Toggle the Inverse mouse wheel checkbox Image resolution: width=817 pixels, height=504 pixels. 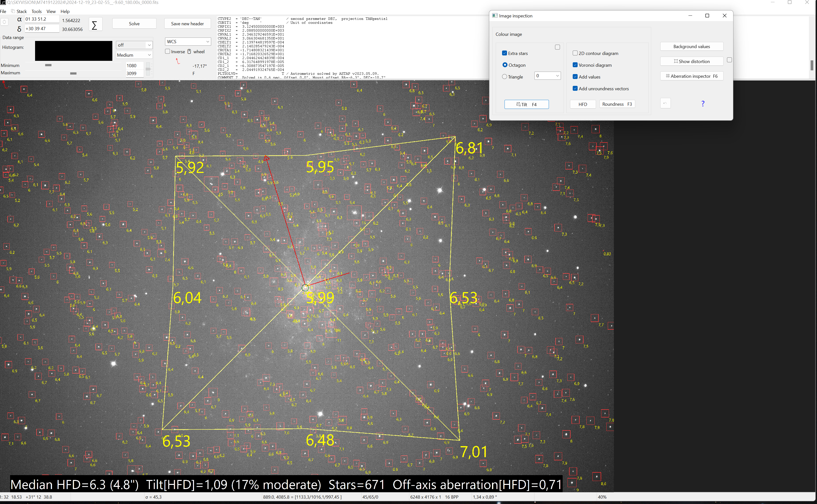point(168,51)
